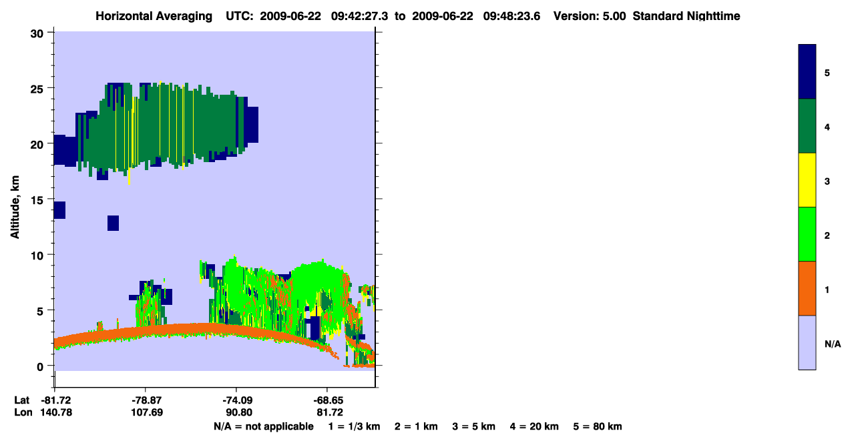
Task: Click the bright green level 2 swatch
Action: 807,234
